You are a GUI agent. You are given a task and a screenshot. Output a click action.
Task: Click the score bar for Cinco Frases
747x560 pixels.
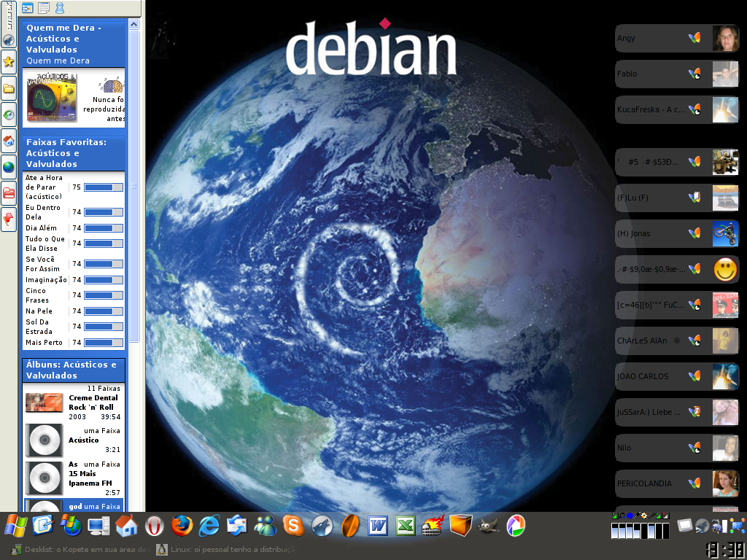pyautogui.click(x=104, y=295)
